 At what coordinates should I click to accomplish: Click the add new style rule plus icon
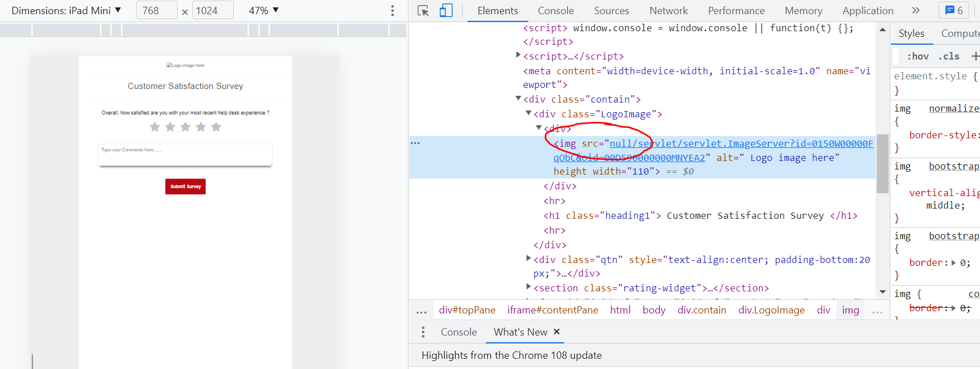tap(975, 56)
